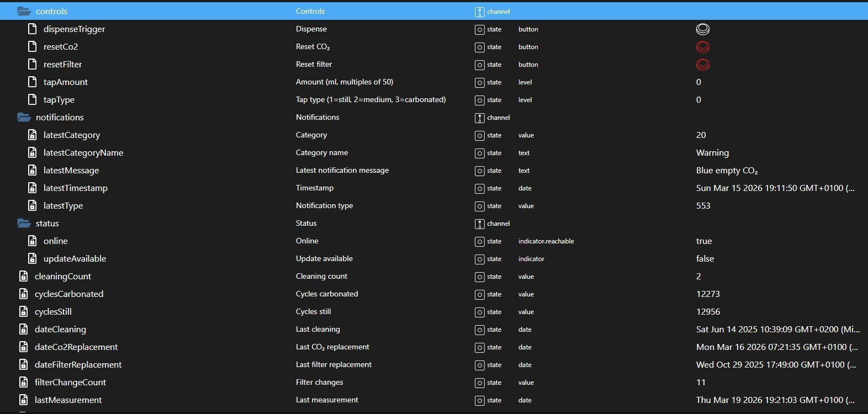
Task: Toggle the updateAvailable value false
Action: coord(705,259)
